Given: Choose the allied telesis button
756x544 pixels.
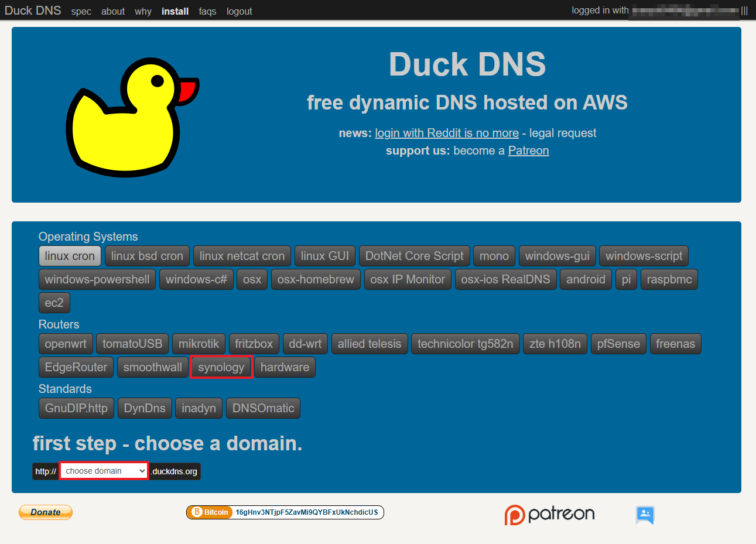Looking at the screenshot, I should [x=370, y=344].
